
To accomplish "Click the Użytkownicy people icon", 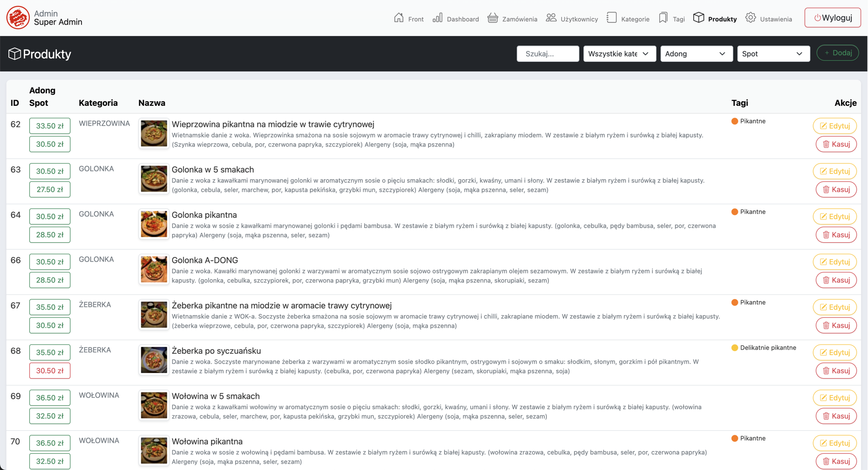I will [551, 18].
